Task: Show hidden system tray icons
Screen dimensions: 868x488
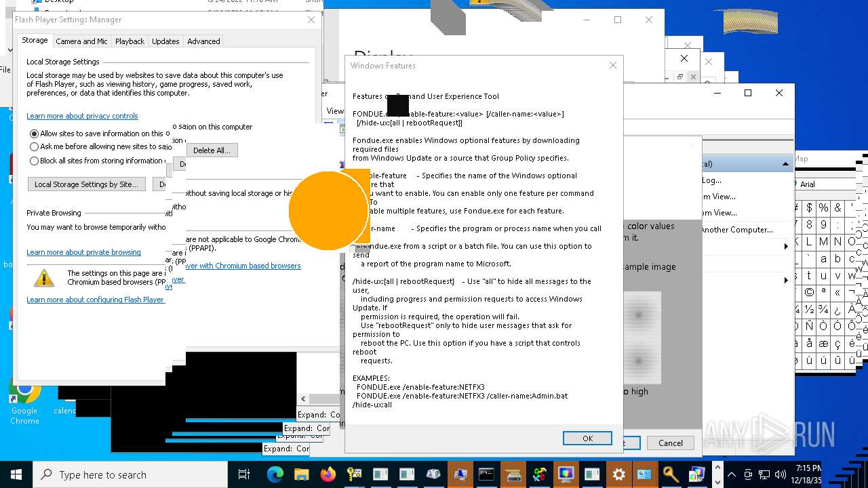Action: (732, 474)
